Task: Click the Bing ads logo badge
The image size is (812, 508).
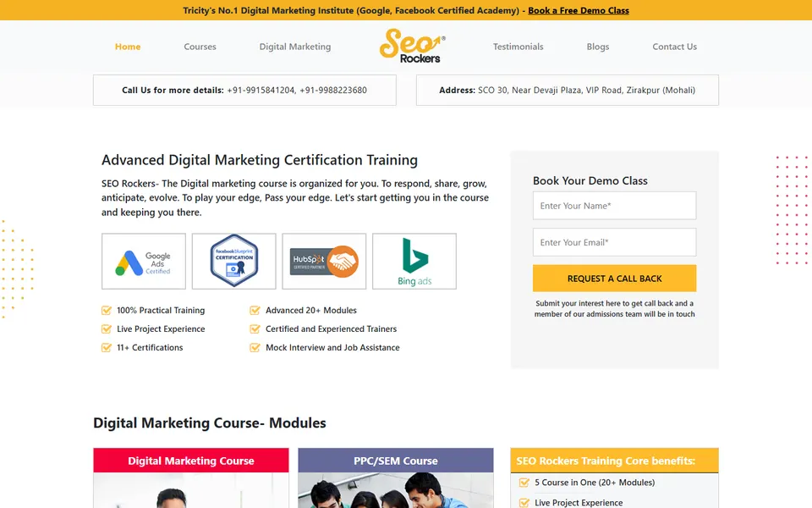Action: pos(414,262)
